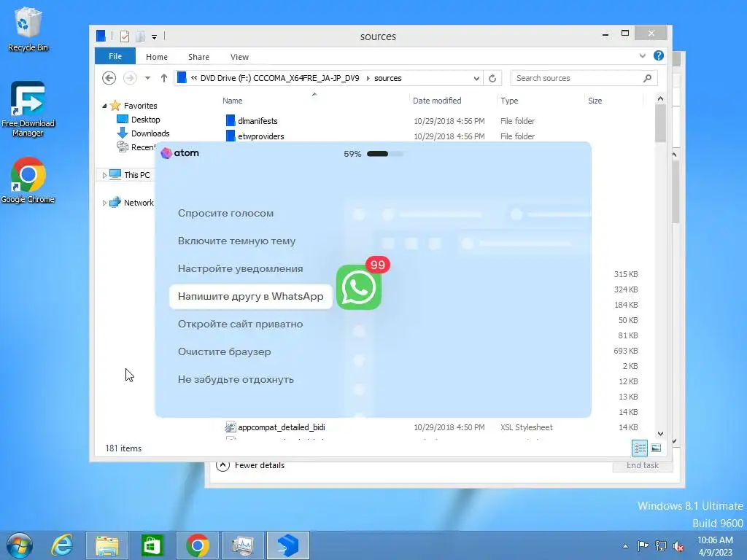This screenshot has height=560, width=747.
Task: Open the Share ribbon tab
Action: point(198,57)
